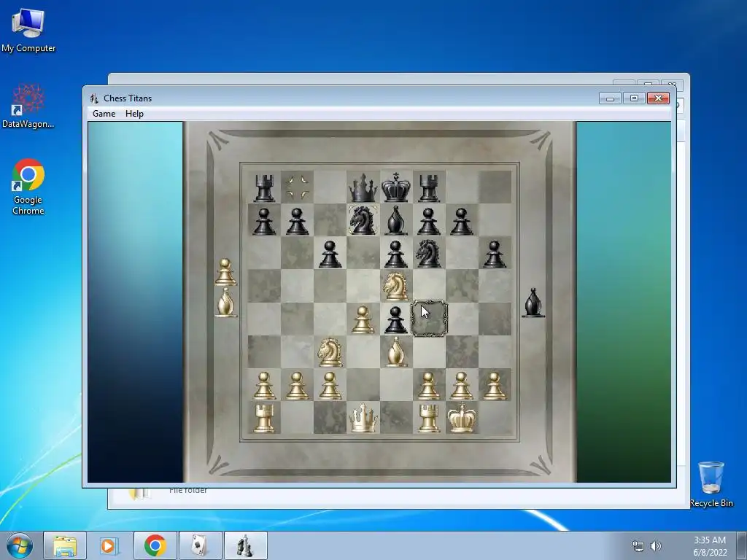Image resolution: width=747 pixels, height=560 pixels.
Task: Click the black rook on a8
Action: coord(264,187)
